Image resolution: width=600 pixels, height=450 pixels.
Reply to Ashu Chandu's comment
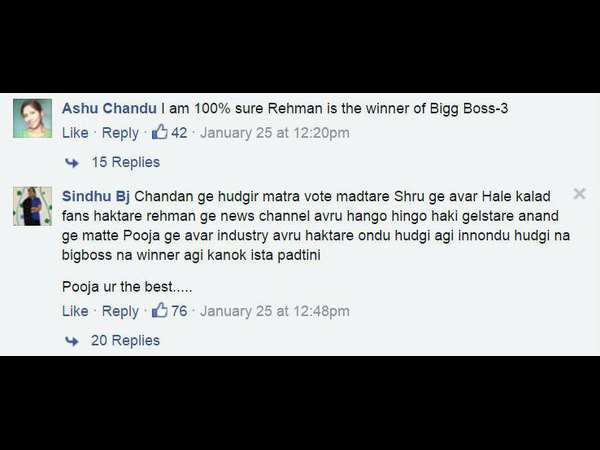coord(120,133)
